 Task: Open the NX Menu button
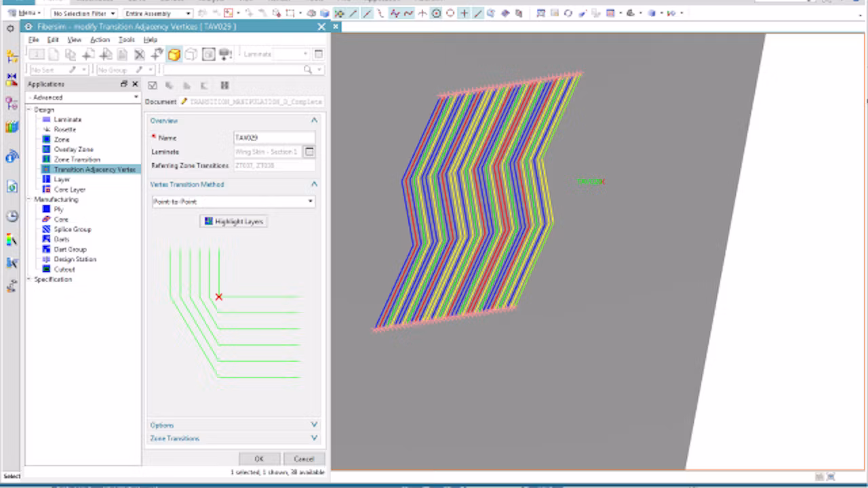pos(24,13)
